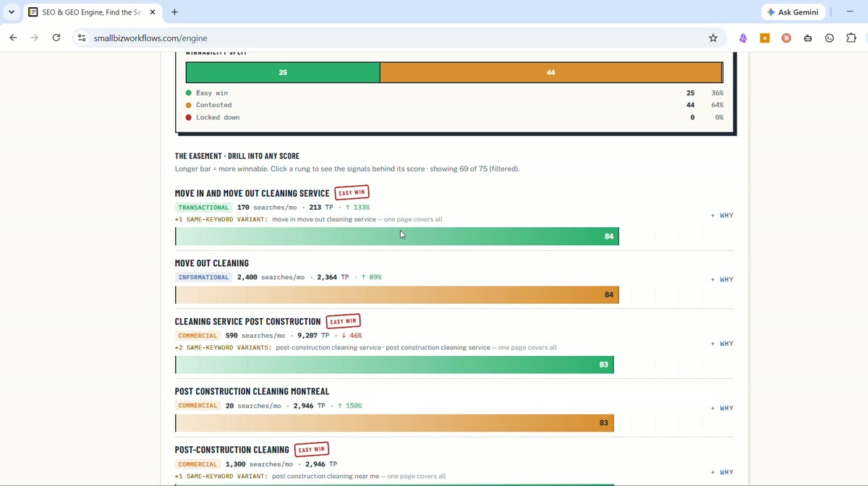This screenshot has width=868, height=486.
Task: Click 'post construction cleaning near me' variant text
Action: pyautogui.click(x=325, y=477)
